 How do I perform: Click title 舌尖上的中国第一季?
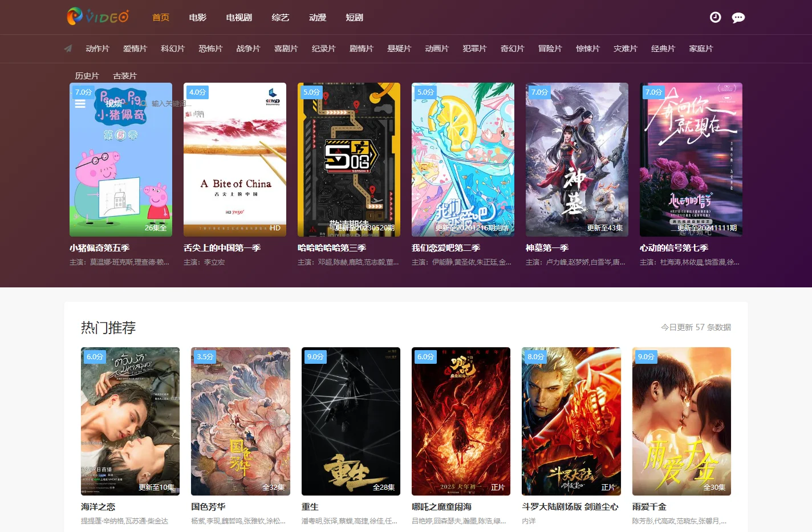[x=222, y=248]
